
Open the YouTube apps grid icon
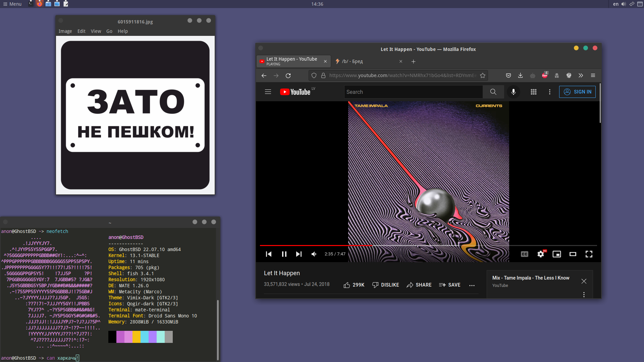tap(534, 92)
